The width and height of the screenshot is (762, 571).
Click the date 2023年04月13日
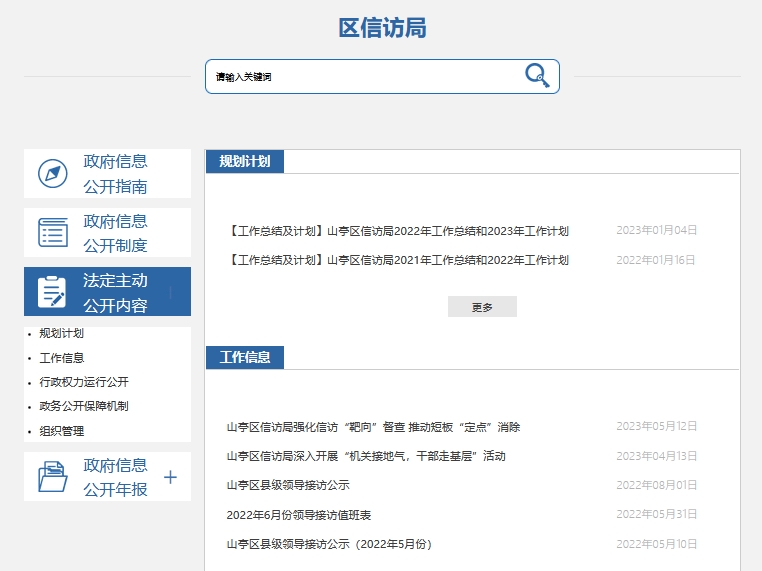(x=657, y=456)
